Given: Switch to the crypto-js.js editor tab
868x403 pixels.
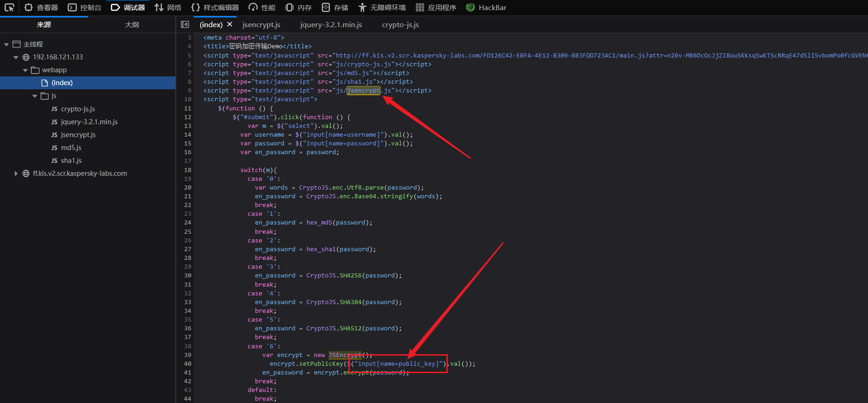Looking at the screenshot, I should [400, 25].
